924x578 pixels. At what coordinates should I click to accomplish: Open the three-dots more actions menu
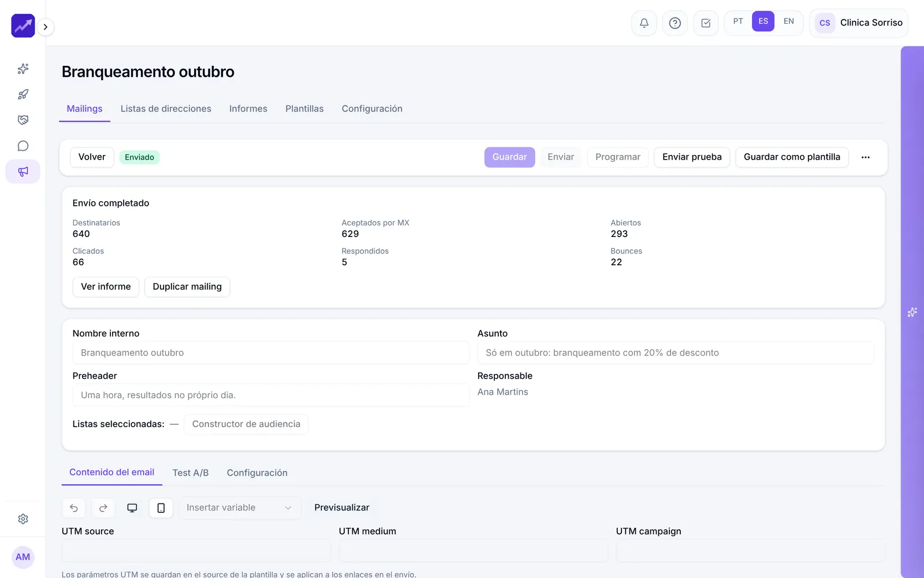866,157
